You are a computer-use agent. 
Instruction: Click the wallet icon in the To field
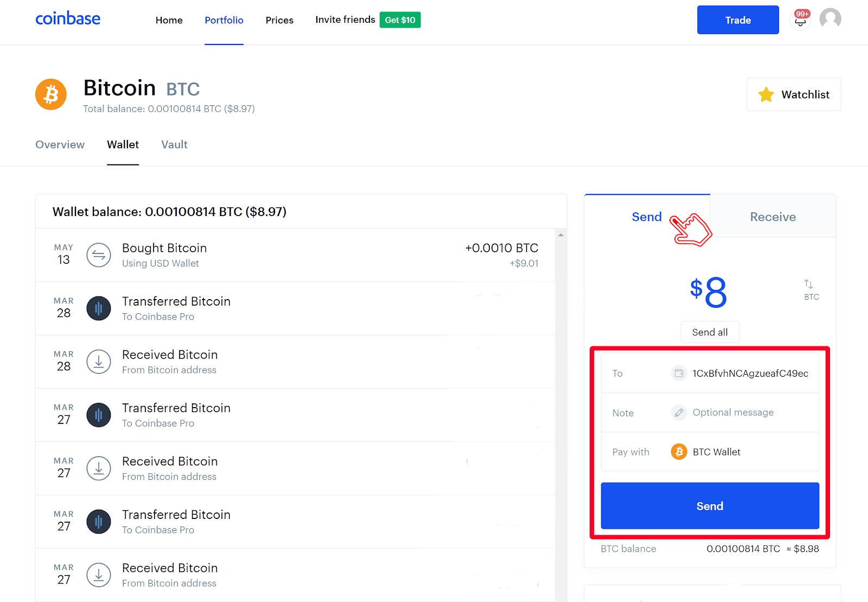(679, 373)
